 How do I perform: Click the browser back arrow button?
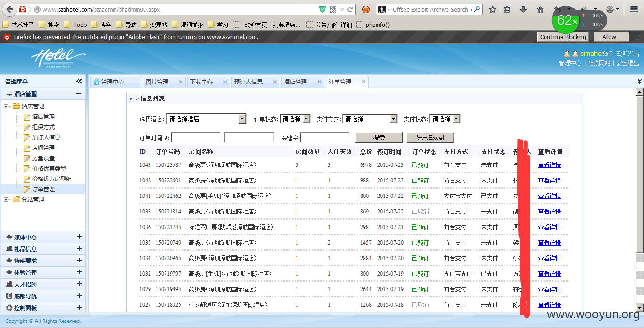(x=9, y=9)
